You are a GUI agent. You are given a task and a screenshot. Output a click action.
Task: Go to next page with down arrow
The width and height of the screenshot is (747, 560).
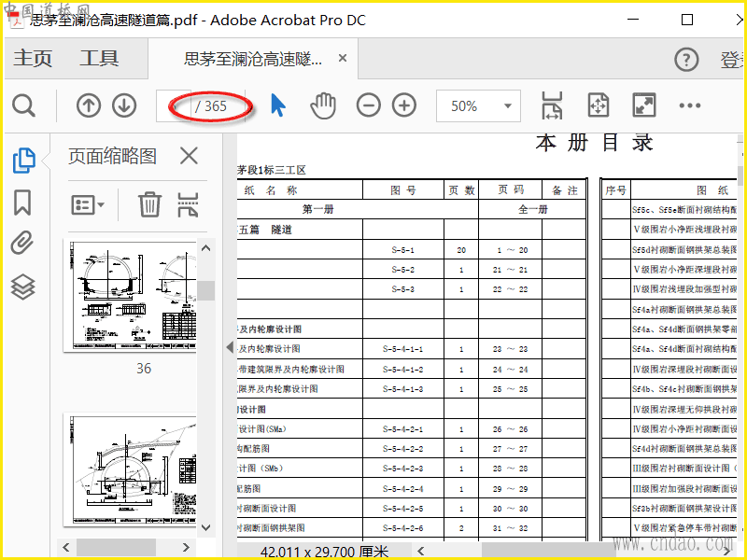click(124, 105)
